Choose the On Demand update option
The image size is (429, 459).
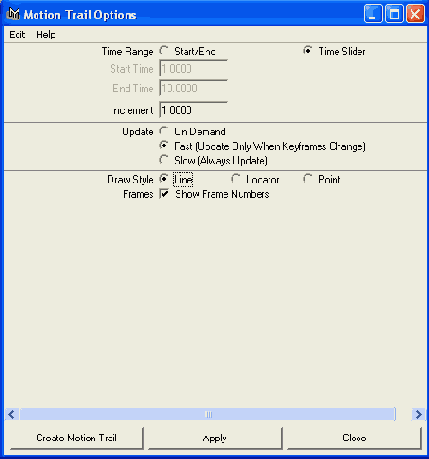[x=163, y=131]
